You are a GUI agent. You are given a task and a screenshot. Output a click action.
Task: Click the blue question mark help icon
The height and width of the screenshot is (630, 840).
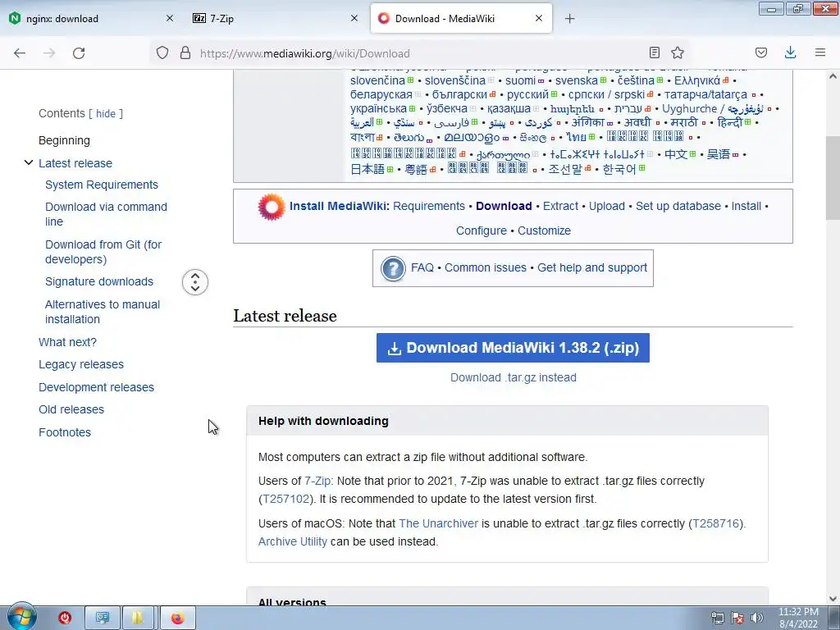393,268
